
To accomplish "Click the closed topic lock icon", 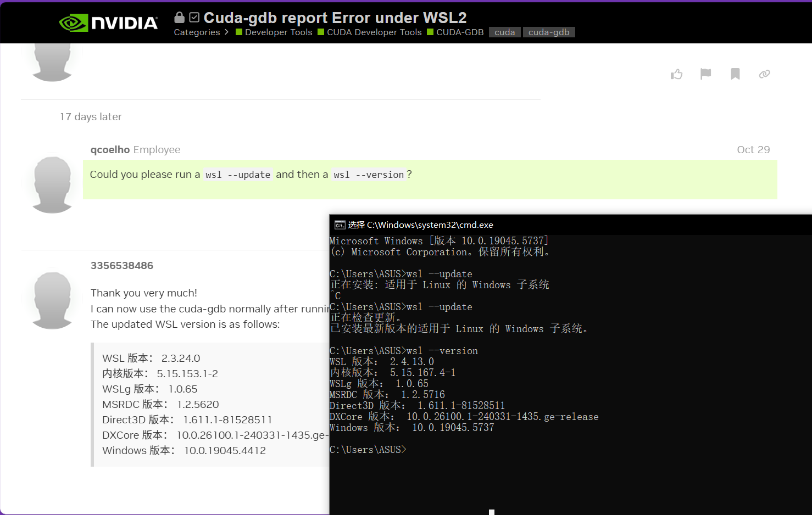I will click(x=179, y=18).
